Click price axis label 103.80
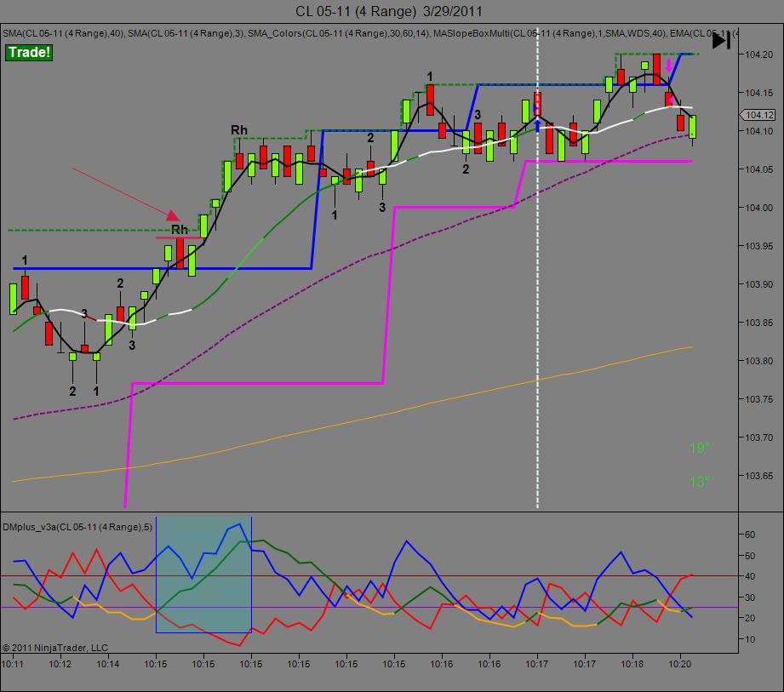 [x=758, y=361]
